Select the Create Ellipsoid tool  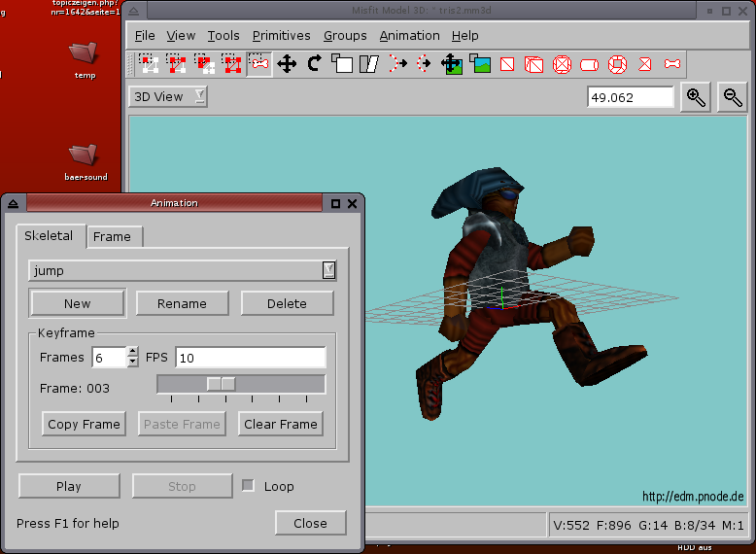coord(563,63)
